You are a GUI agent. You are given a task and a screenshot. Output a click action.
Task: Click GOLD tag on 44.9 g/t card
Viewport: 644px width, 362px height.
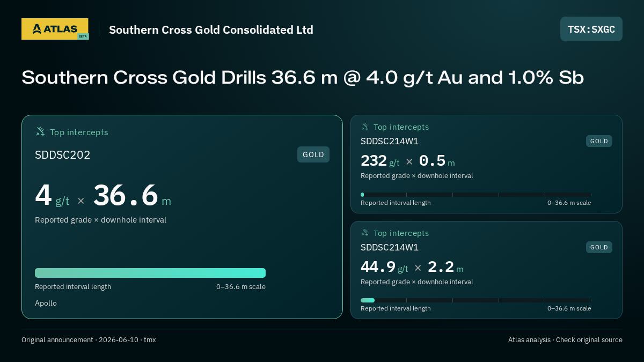599,247
